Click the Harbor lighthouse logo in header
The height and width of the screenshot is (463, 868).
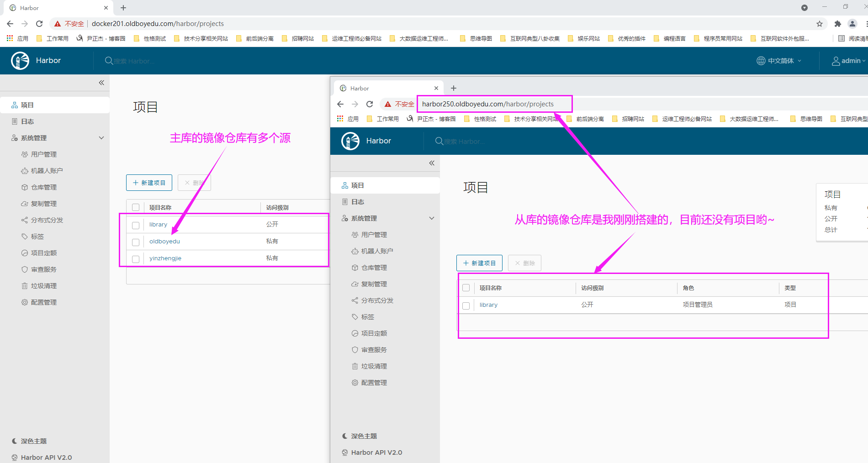click(x=20, y=61)
